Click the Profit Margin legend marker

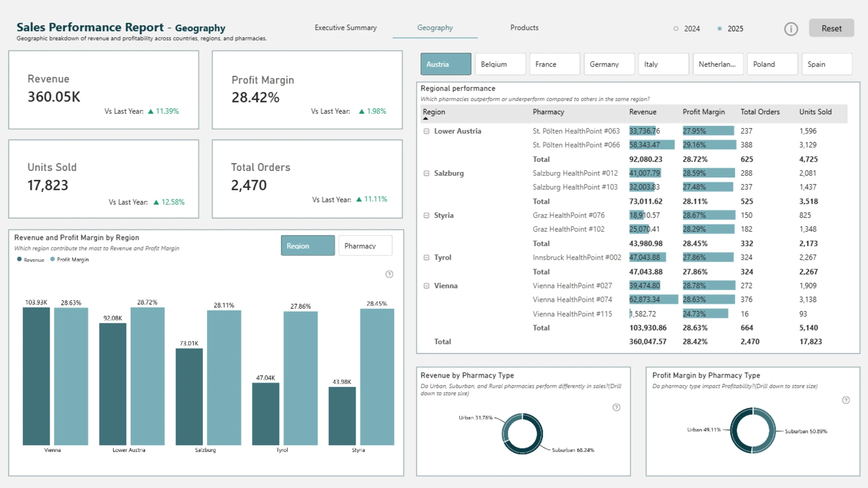[52, 259]
